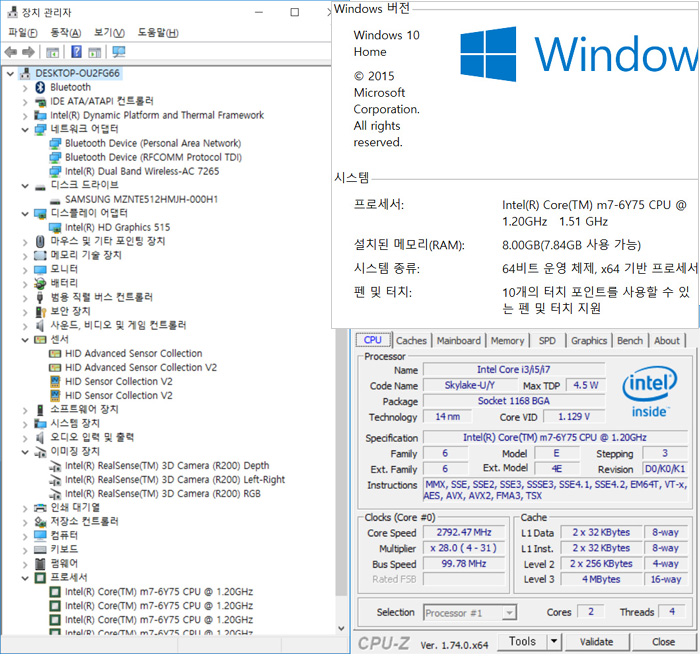Collapse the 센서 tree node
700x657 pixels.
click(25, 340)
